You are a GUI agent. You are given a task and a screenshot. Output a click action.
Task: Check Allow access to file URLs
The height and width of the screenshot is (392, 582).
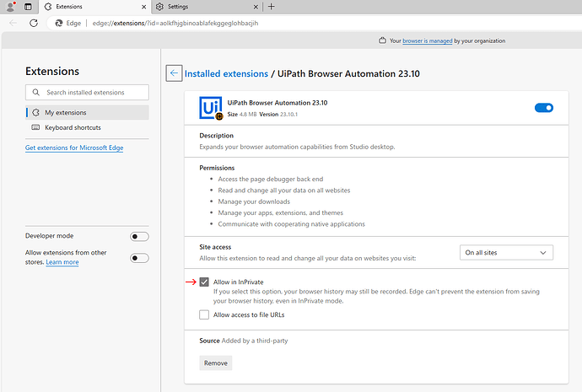(x=204, y=314)
